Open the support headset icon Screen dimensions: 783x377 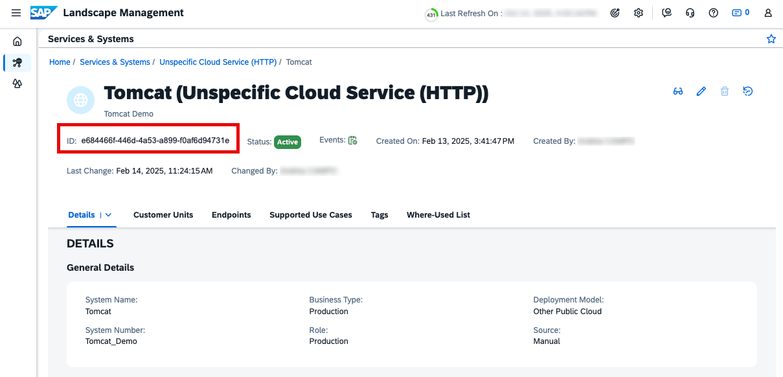point(690,13)
